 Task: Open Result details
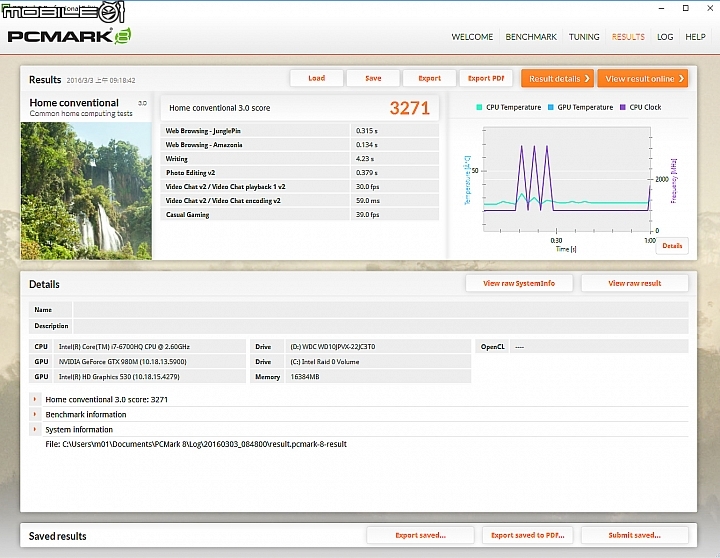point(557,79)
